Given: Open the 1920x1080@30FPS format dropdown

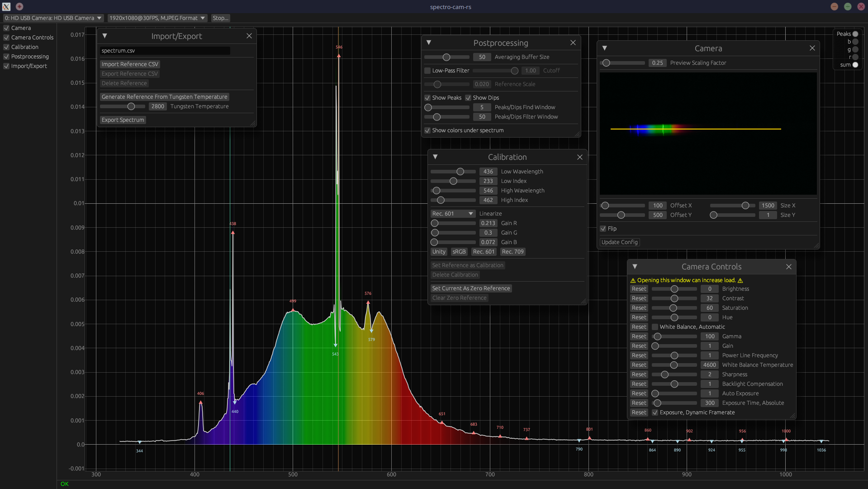Looking at the screenshot, I should [x=157, y=18].
